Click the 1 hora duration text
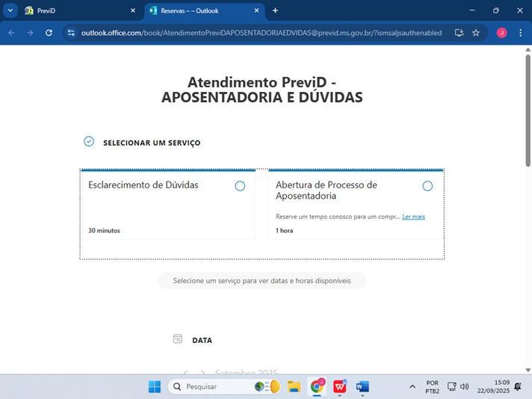The height and width of the screenshot is (399, 532). pyautogui.click(x=285, y=231)
